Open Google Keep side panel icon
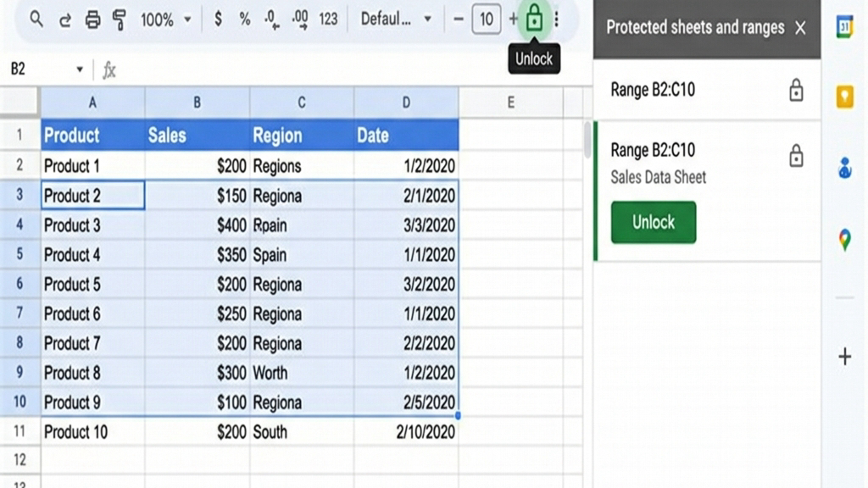The image size is (868, 488). 845,97
